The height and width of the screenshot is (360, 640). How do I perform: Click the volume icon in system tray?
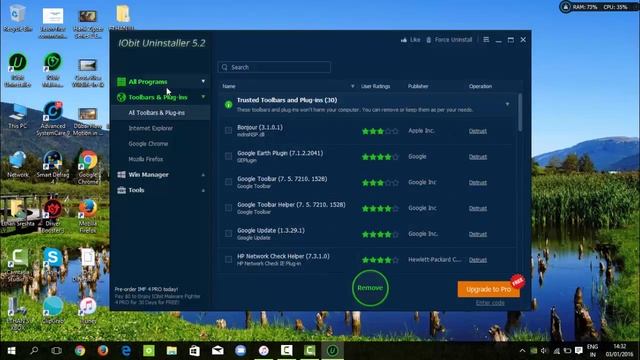[x=544, y=351]
